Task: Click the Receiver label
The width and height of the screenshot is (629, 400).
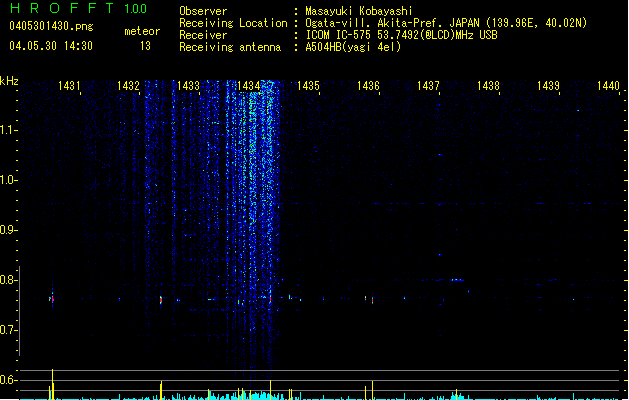Action: [x=203, y=35]
